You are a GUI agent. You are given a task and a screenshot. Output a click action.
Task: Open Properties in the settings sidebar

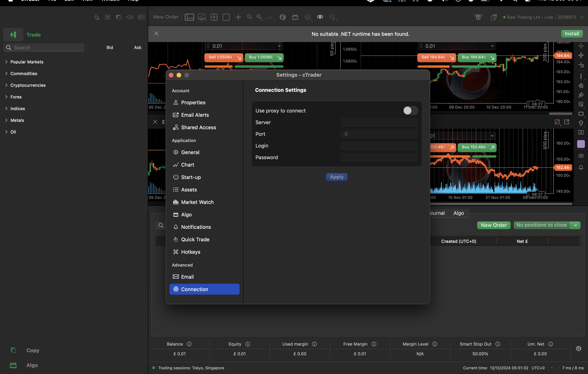click(x=204, y=102)
